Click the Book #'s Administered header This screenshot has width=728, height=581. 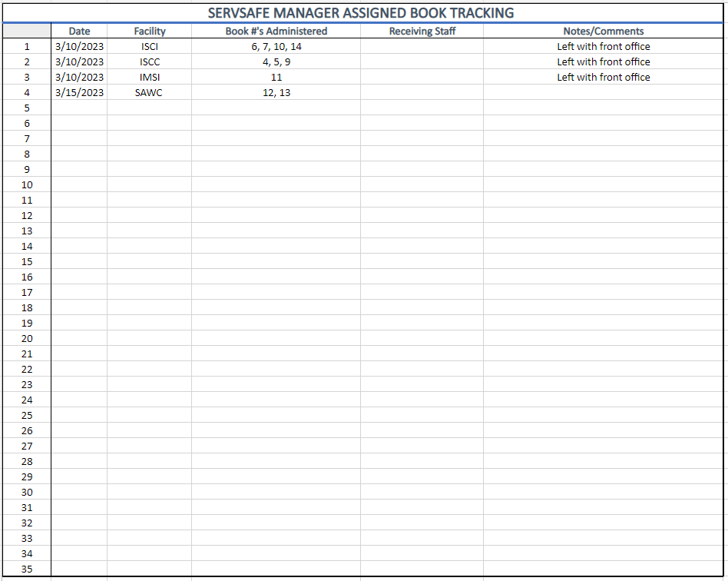276,32
